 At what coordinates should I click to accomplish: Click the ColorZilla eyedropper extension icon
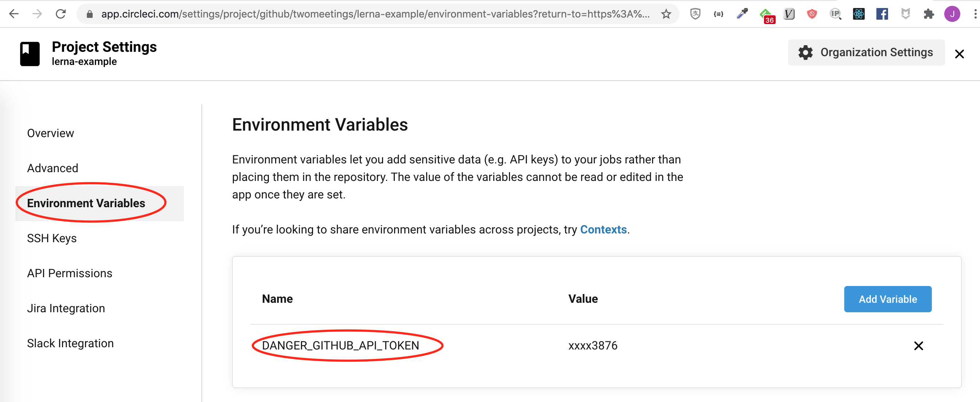click(x=742, y=14)
